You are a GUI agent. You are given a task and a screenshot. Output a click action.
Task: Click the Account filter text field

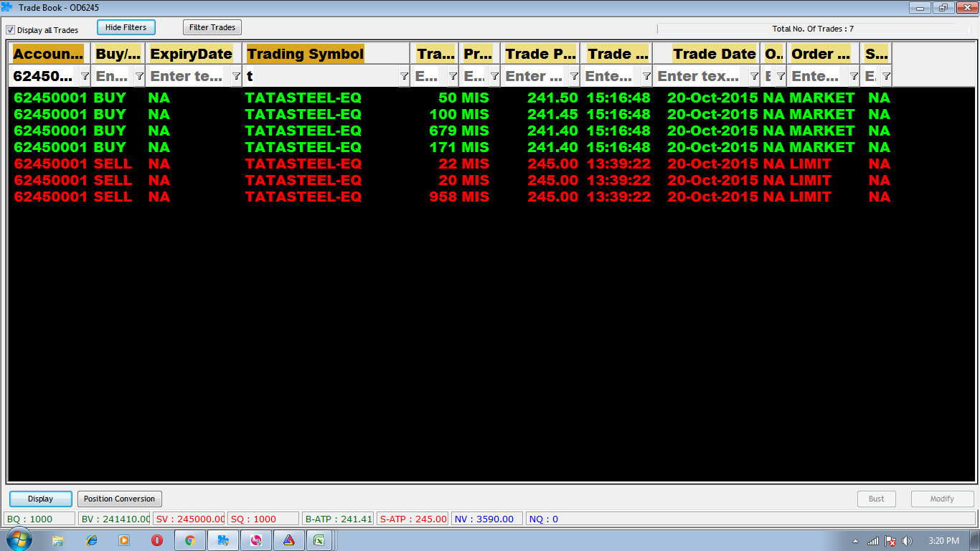click(x=45, y=76)
